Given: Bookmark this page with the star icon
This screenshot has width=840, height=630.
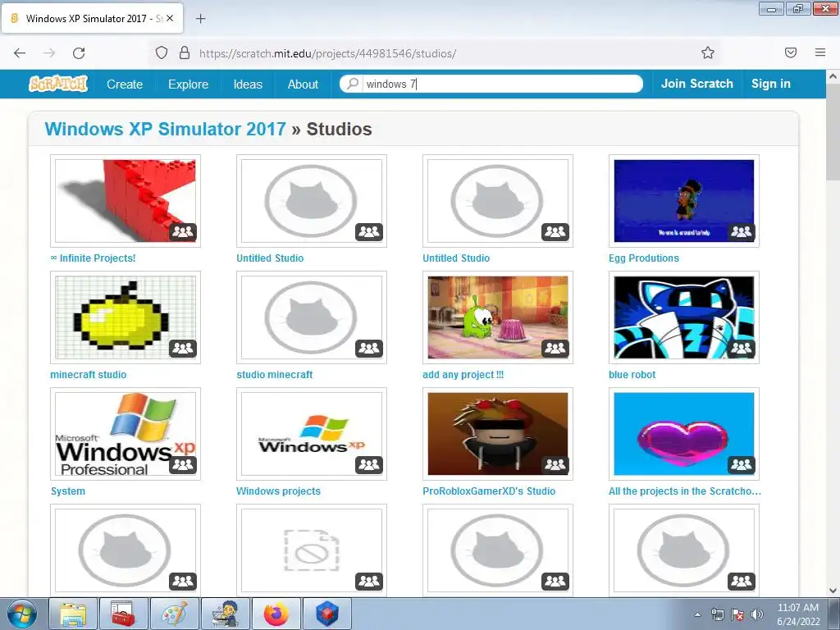Looking at the screenshot, I should 708,53.
